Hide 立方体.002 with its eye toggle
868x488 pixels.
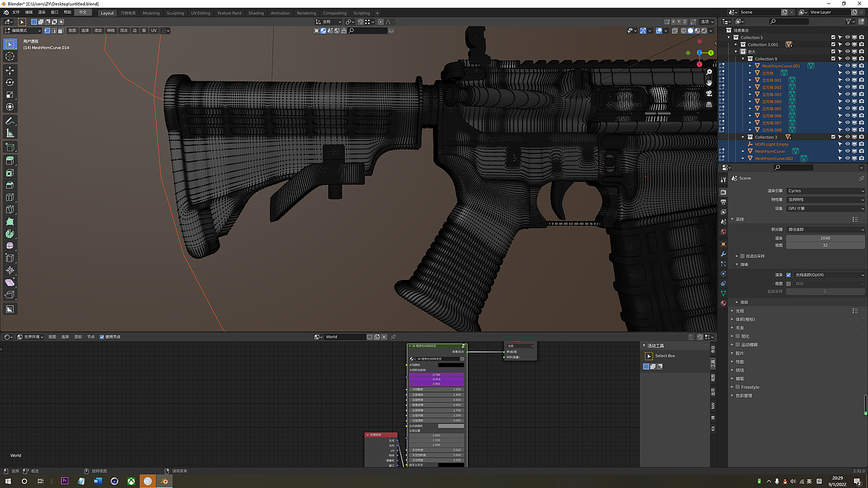tap(847, 87)
